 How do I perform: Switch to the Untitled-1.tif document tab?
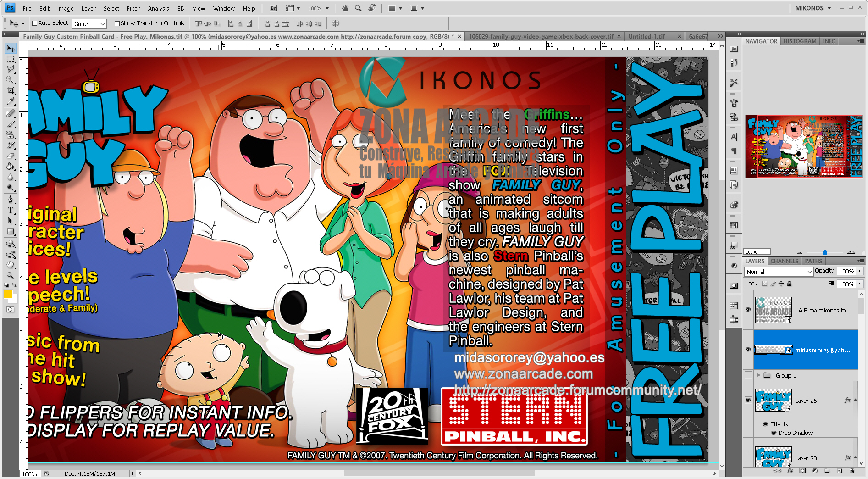(646, 36)
